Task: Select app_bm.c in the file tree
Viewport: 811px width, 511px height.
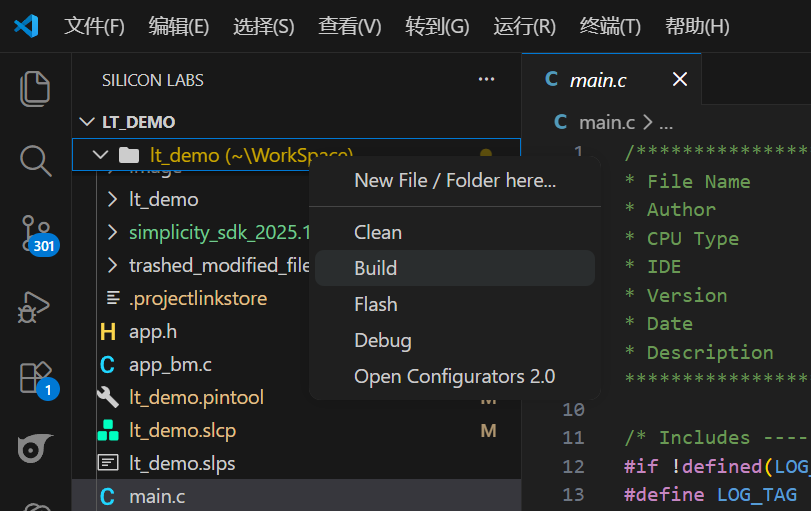Action: 170,365
